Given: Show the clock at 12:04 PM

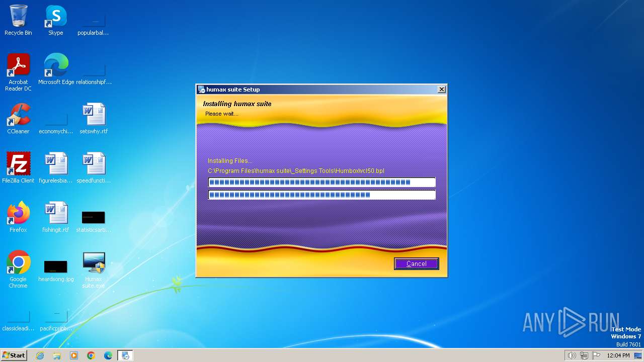Looking at the screenshot, I should [618, 355].
